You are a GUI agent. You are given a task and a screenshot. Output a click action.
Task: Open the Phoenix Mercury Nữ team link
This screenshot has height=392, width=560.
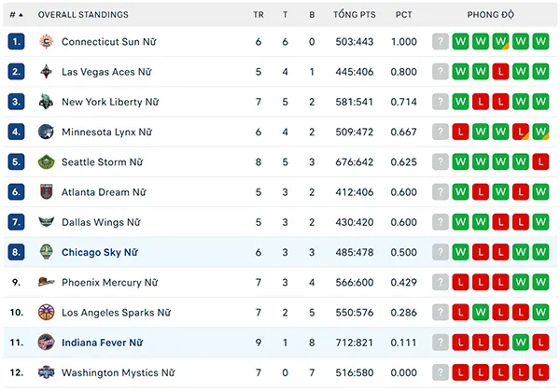click(109, 282)
